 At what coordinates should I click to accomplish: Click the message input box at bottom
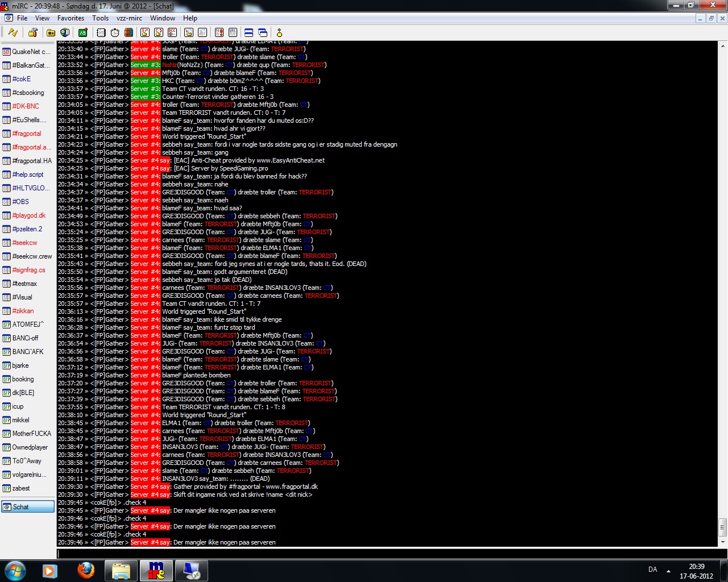(392, 554)
